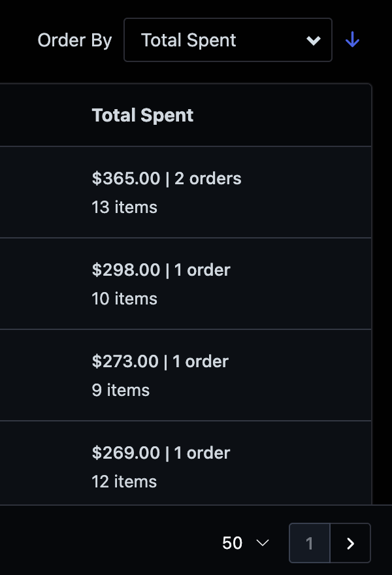The image size is (392, 575).
Task: Click the chevron inside the Order By dropdown
Action: point(312,40)
